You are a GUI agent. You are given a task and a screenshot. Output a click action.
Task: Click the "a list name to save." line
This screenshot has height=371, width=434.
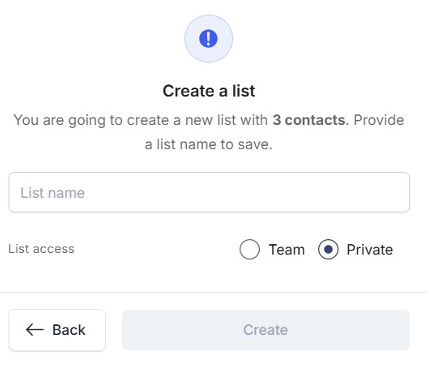(209, 144)
